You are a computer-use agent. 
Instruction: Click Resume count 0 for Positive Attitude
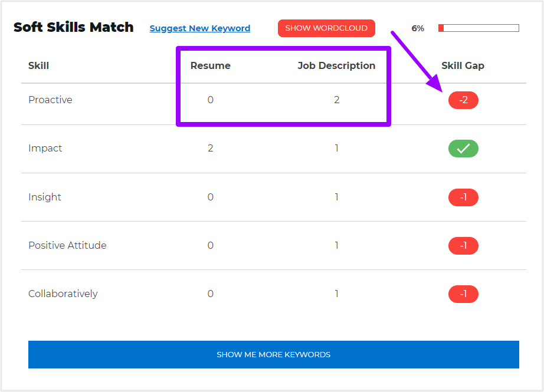tap(210, 245)
